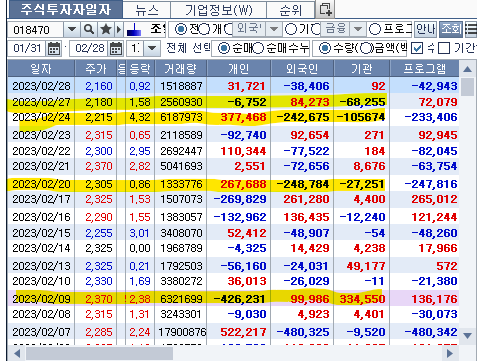This screenshot has width=477, height=361.
Task: Click the vertical scrollbar thumb
Action: 468,87
